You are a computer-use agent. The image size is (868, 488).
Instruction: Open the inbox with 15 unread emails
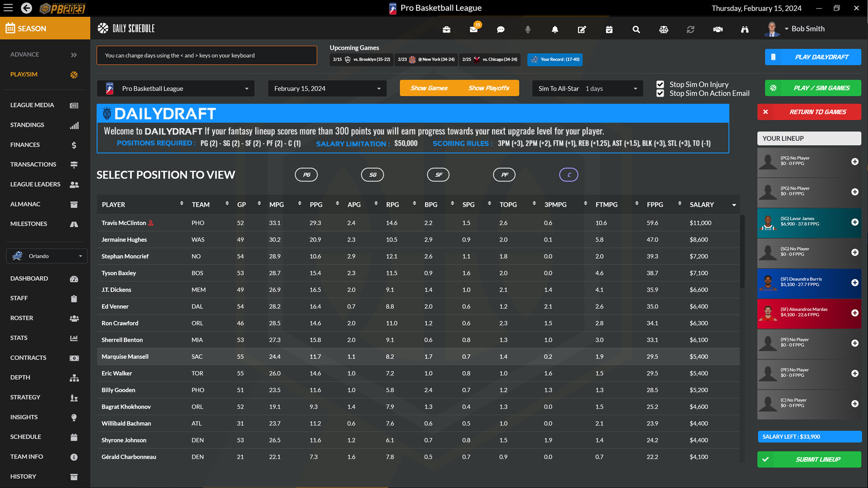pos(473,29)
